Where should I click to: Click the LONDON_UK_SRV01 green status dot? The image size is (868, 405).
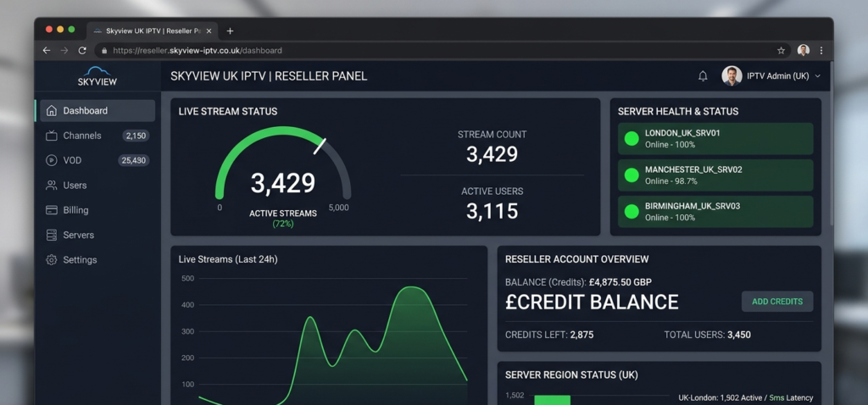632,139
